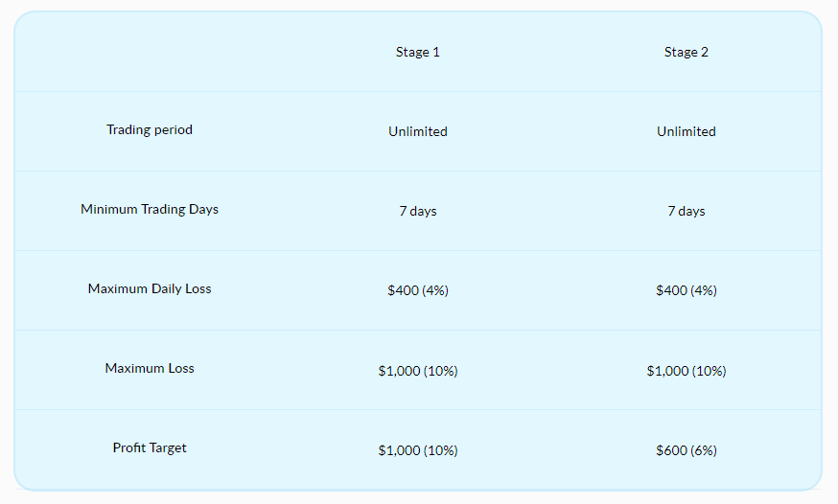Click the empty top-left header cell
Viewport: 838px width, 504px height.
tap(150, 53)
